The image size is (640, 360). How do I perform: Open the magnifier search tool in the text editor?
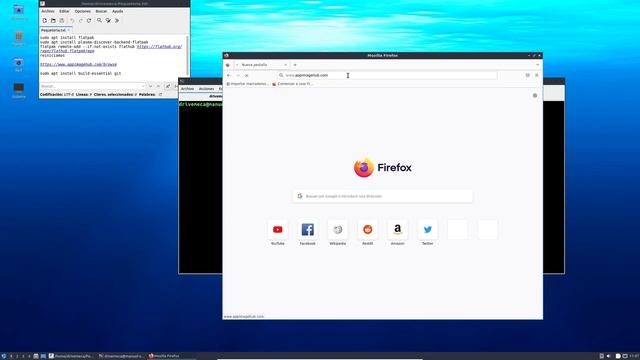(99, 20)
